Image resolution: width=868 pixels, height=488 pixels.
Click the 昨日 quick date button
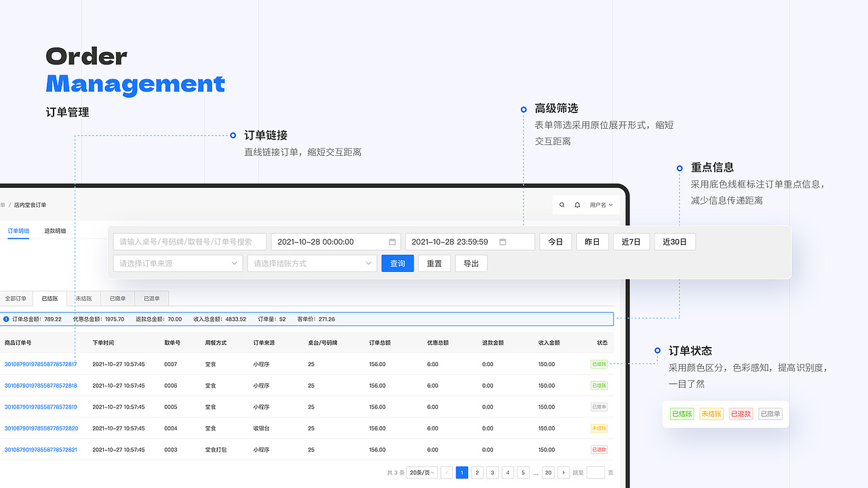(593, 242)
